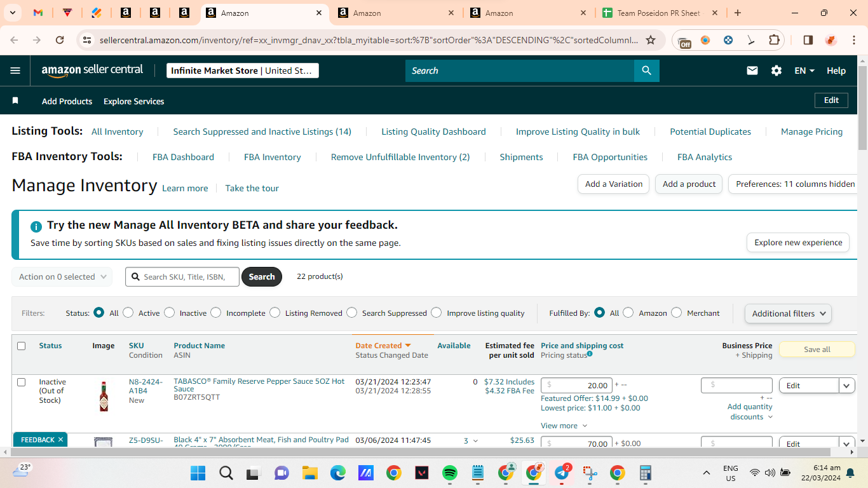Click the Add a product button
The image size is (868, 488).
click(x=689, y=184)
